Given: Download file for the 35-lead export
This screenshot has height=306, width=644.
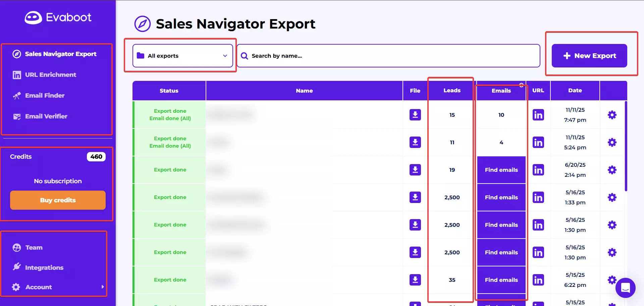Looking at the screenshot, I should tap(415, 280).
